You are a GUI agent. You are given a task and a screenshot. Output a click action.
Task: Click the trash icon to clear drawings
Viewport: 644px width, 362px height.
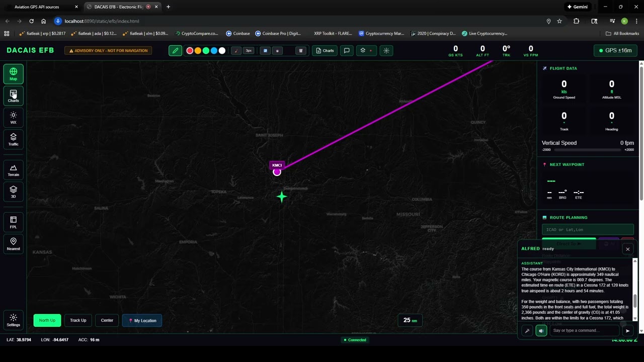[x=301, y=51]
